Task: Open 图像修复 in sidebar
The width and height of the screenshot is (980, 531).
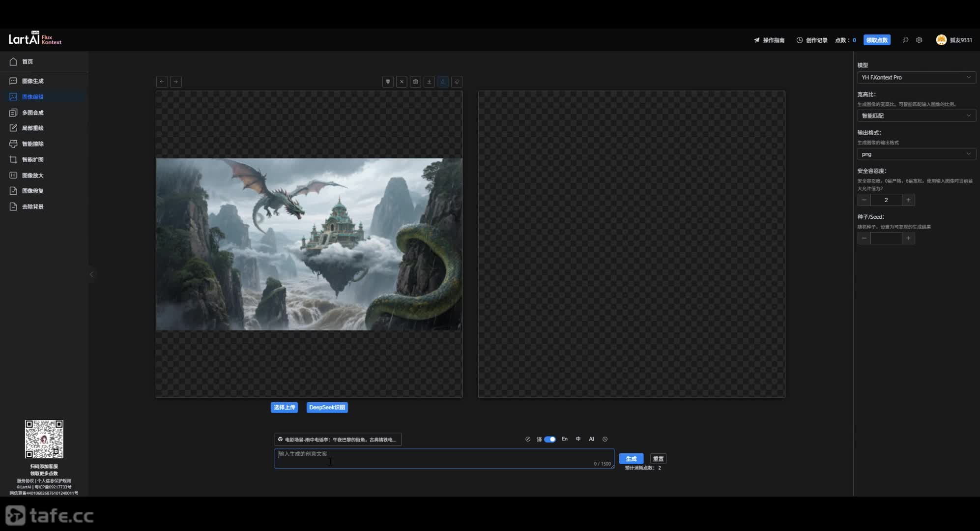Action: [x=44, y=191]
